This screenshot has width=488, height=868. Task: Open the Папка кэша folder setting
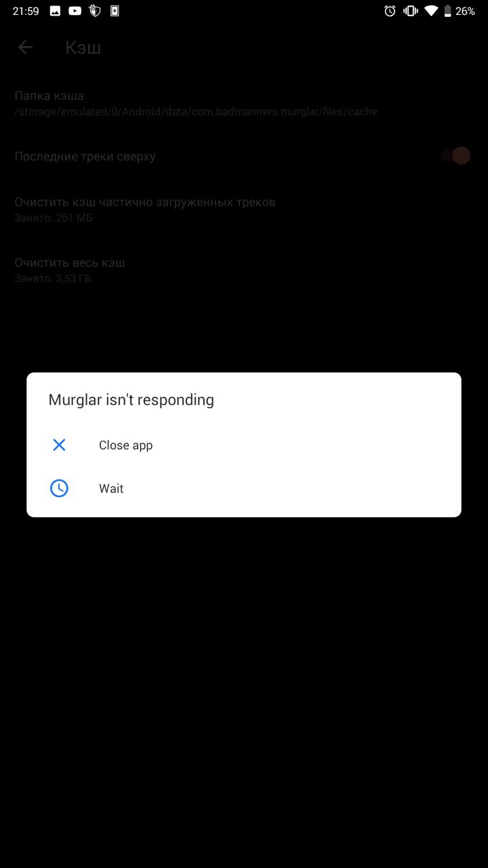pyautogui.click(x=244, y=103)
